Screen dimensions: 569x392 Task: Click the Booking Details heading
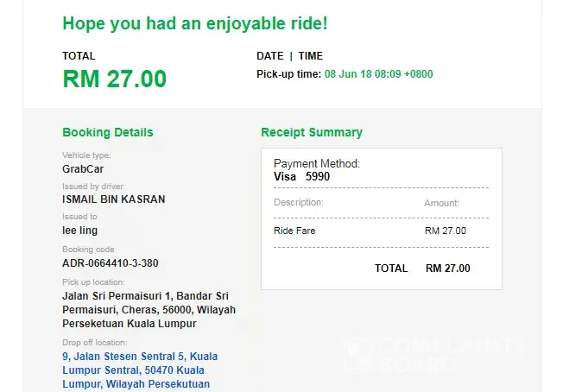tap(108, 132)
